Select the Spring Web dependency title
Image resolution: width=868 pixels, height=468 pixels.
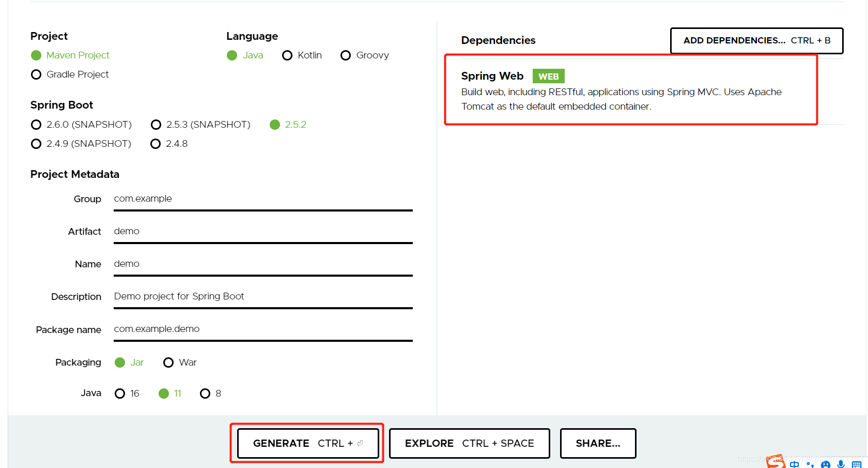pos(492,76)
